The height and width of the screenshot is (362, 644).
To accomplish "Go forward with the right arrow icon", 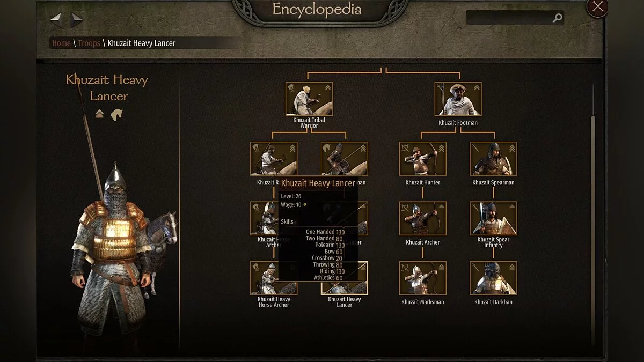I will tap(77, 20).
